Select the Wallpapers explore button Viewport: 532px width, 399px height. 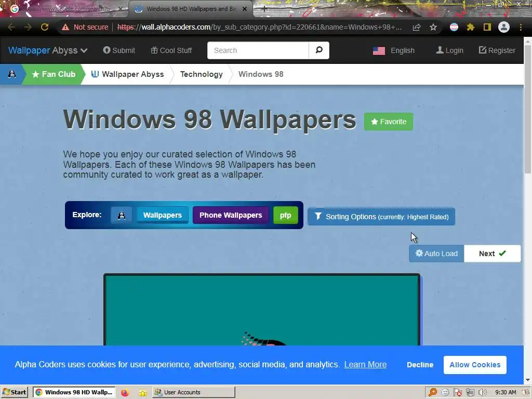[163, 215]
